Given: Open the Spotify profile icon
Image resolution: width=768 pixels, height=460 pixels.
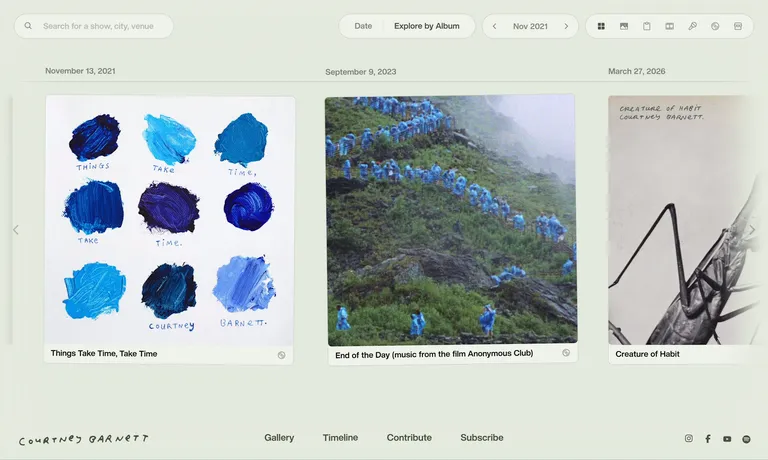Looking at the screenshot, I should tap(746, 439).
